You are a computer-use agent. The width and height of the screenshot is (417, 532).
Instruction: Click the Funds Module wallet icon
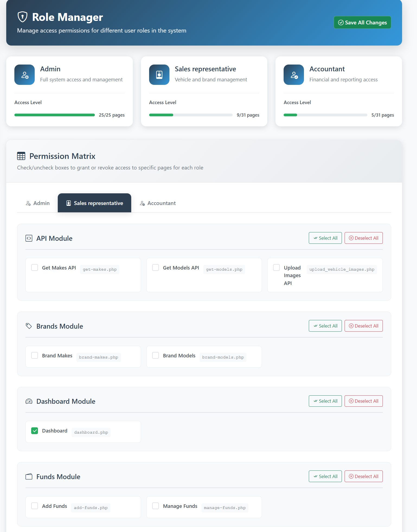29,477
